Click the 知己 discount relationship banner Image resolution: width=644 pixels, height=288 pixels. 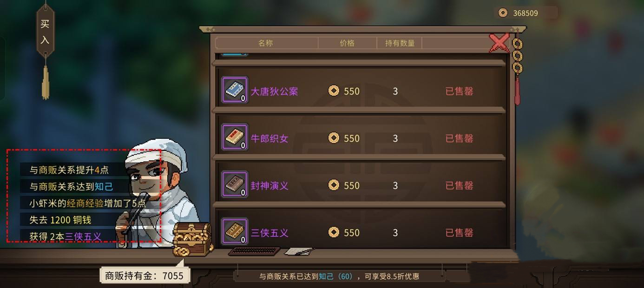(x=339, y=276)
